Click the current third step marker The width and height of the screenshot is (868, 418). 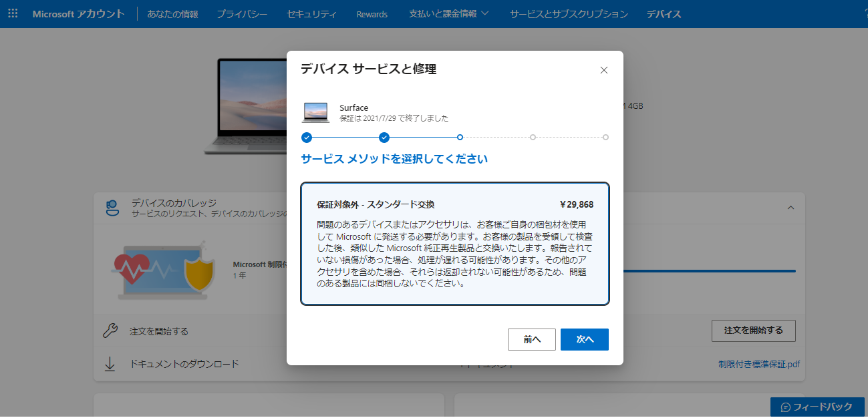click(x=460, y=138)
